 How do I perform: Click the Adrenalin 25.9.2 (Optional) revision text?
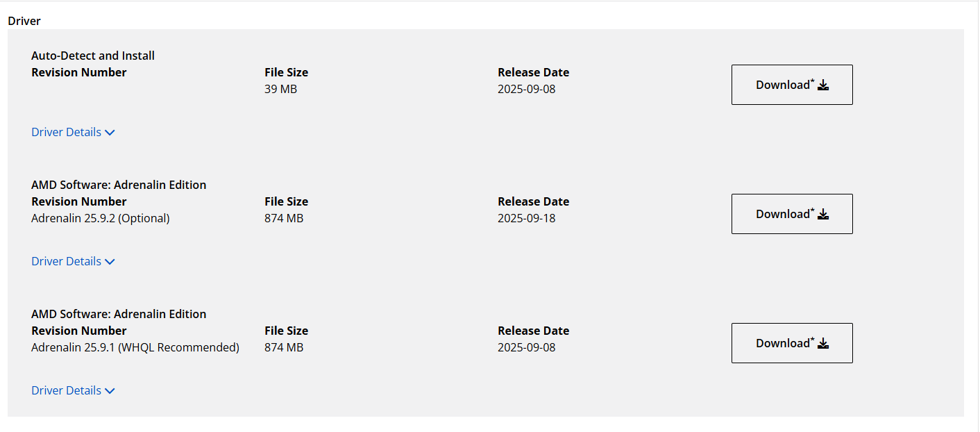click(x=101, y=218)
